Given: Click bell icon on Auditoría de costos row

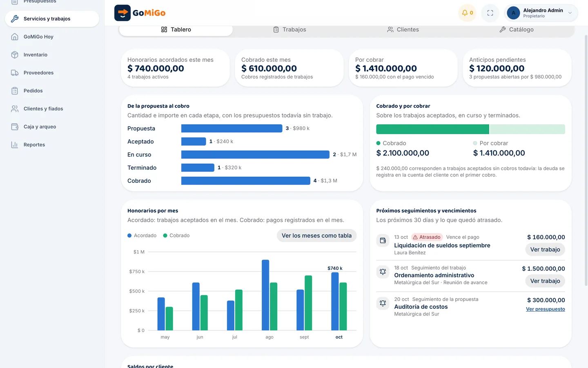Looking at the screenshot, I should pyautogui.click(x=383, y=303).
